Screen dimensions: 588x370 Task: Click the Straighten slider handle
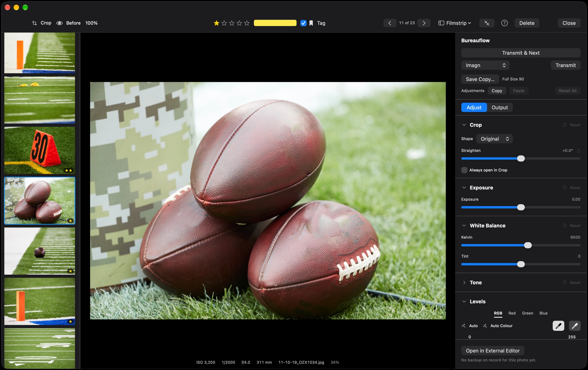coord(521,159)
